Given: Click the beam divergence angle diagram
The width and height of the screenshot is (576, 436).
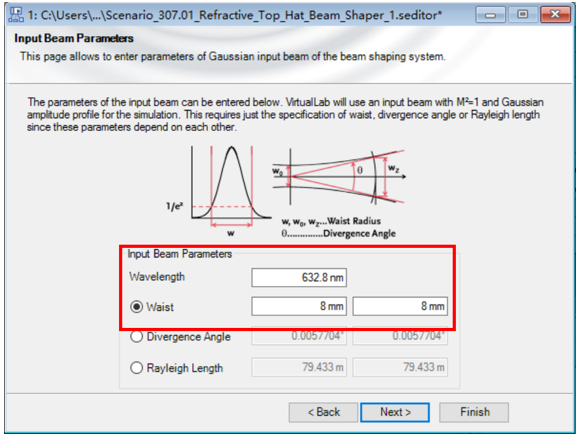Looking at the screenshot, I should click(x=339, y=177).
